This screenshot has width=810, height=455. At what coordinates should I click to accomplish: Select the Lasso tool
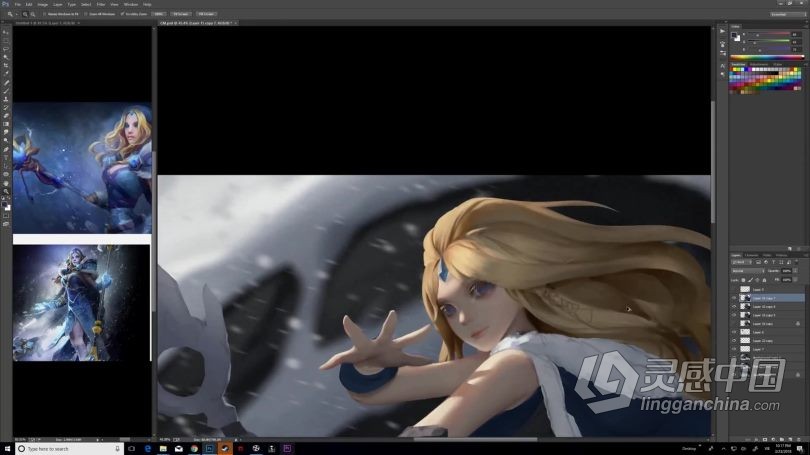point(6,49)
